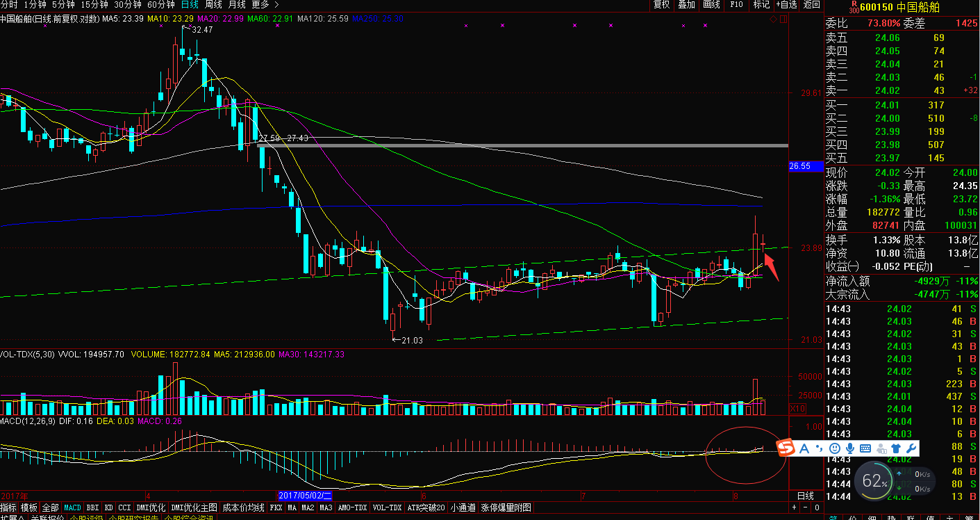
Task: Open the Sogou skin shirt icon
Action: click(895, 448)
